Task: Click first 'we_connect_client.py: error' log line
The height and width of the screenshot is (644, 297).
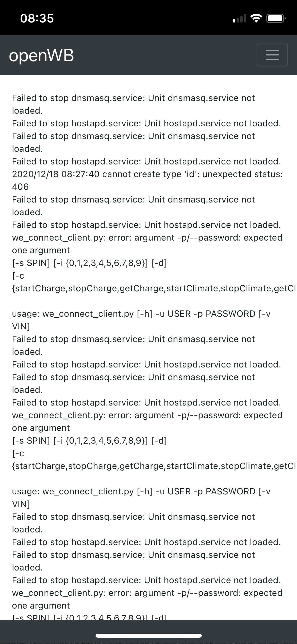Action: tap(147, 238)
